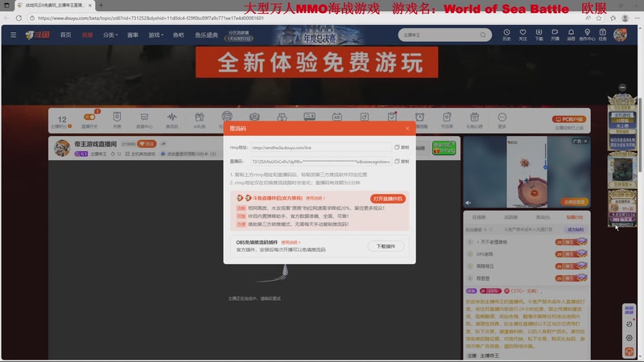This screenshot has height=362, width=644.
Task: Open the AD icon in streamer toolbar
Action: (x=336, y=117)
